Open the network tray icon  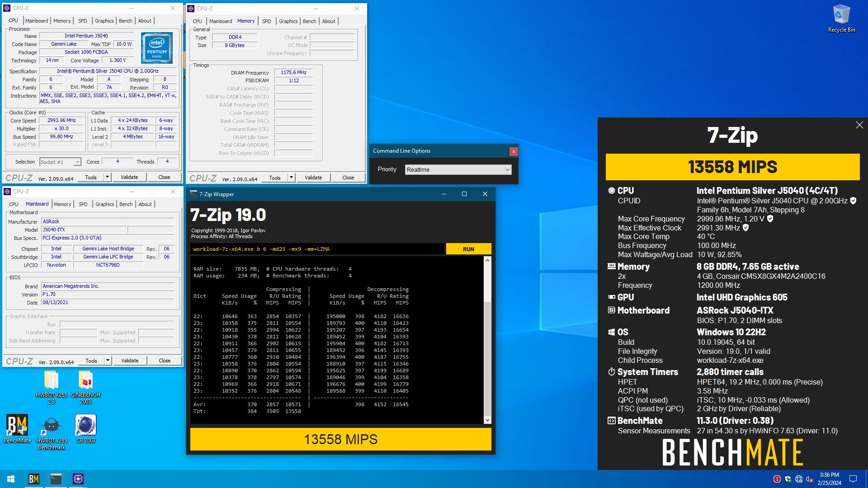coord(799,479)
